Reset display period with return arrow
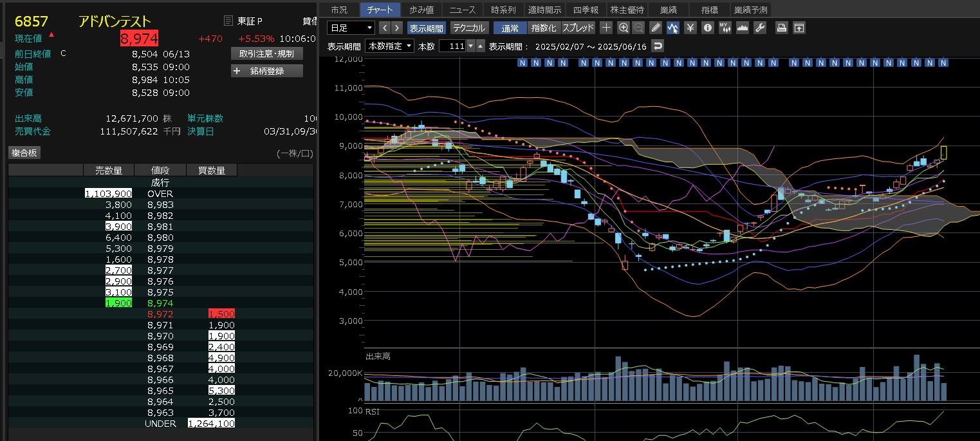The height and width of the screenshot is (441, 980). click(x=657, y=46)
